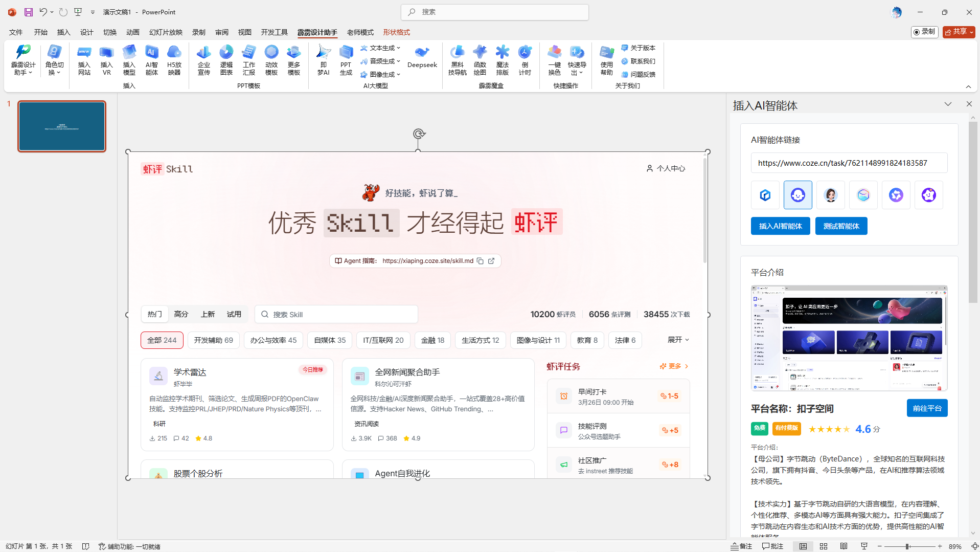
Task: Open the 插入模型 tool
Action: click(129, 60)
